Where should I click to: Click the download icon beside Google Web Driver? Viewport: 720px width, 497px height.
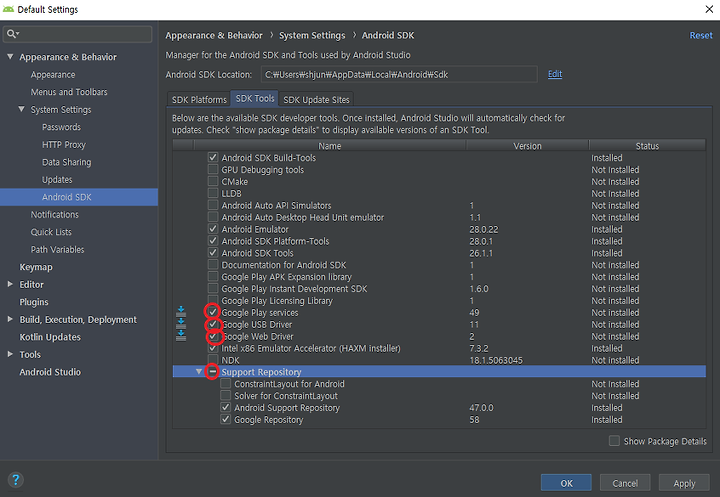[x=181, y=336]
